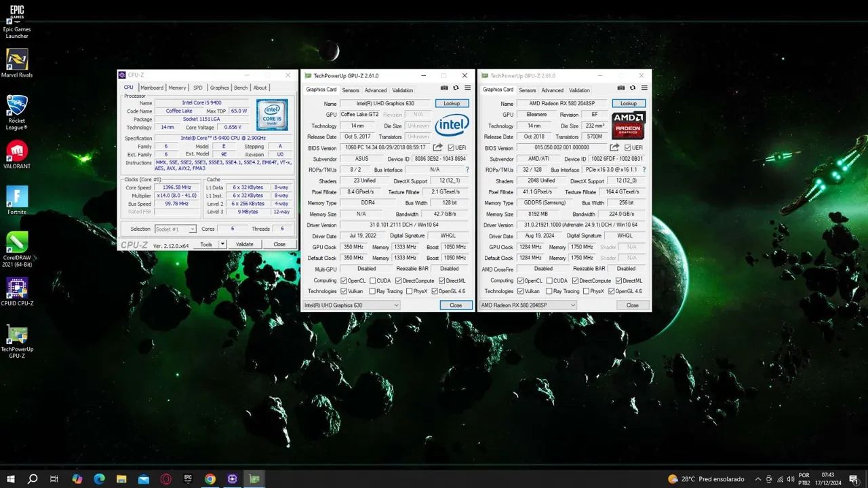Toggle CUDA checkbox in Intel GPU-Z window
The image size is (868, 488).
372,280
